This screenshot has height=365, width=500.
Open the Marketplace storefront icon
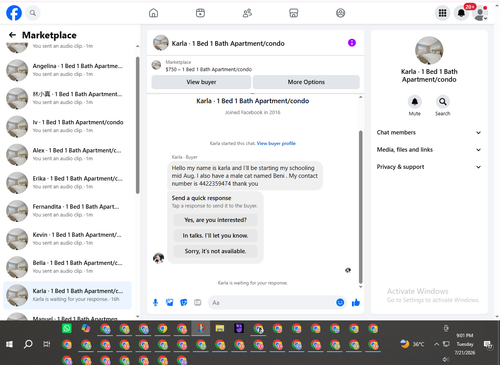pos(294,13)
